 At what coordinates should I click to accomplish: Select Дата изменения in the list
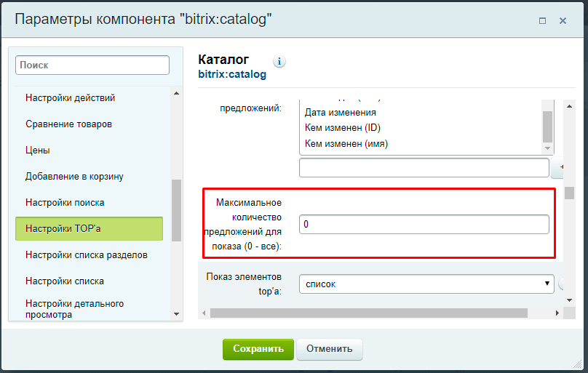pos(340,113)
